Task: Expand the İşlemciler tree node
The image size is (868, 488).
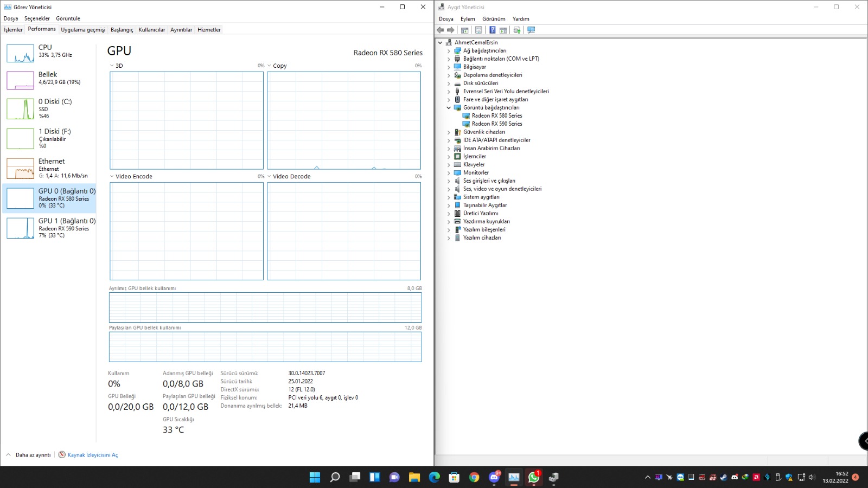Action: click(449, 156)
